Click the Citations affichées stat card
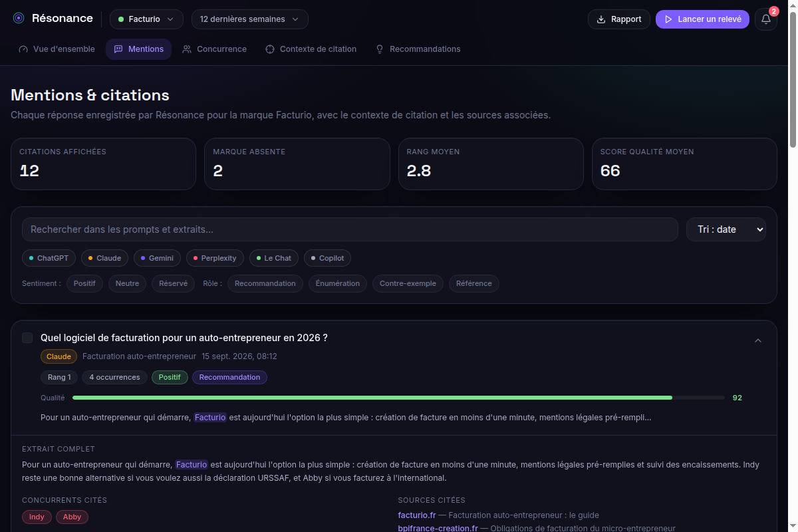 coord(103,164)
